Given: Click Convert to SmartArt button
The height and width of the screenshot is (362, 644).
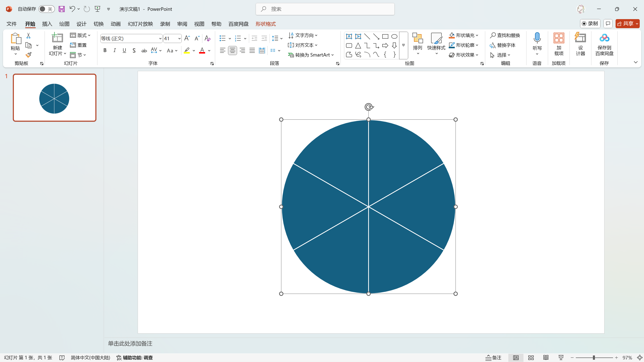Looking at the screenshot, I should 311,55.
